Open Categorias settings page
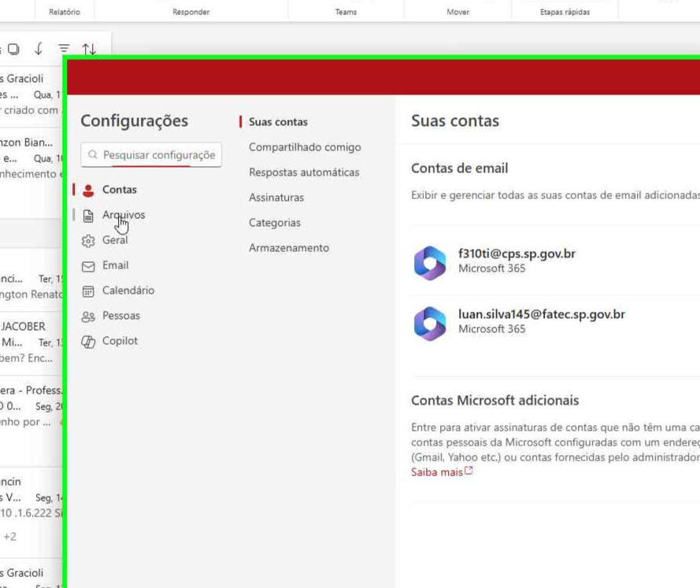700x588 pixels. pyautogui.click(x=274, y=223)
